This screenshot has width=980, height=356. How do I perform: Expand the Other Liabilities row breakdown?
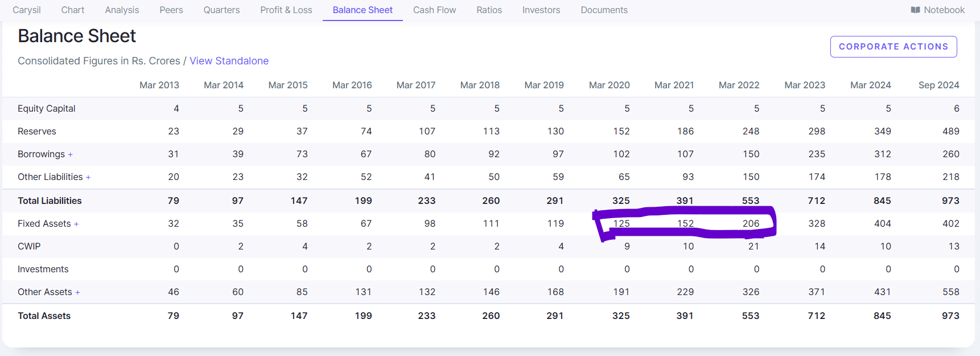click(88, 177)
